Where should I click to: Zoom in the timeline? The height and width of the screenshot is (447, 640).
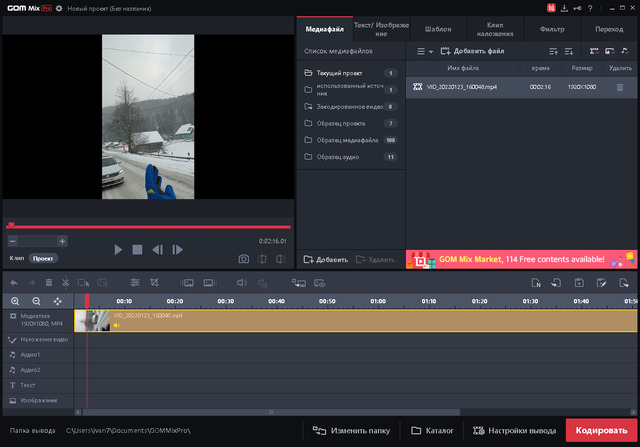(15, 301)
